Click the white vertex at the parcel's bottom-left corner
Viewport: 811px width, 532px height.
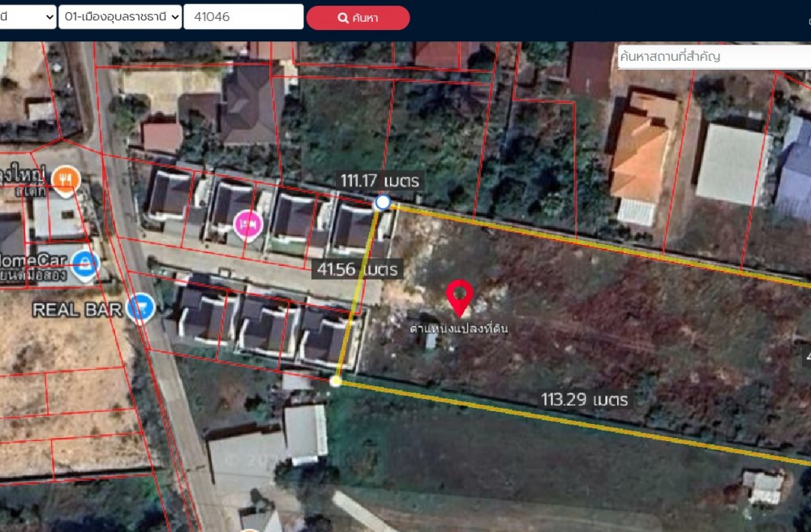337,380
